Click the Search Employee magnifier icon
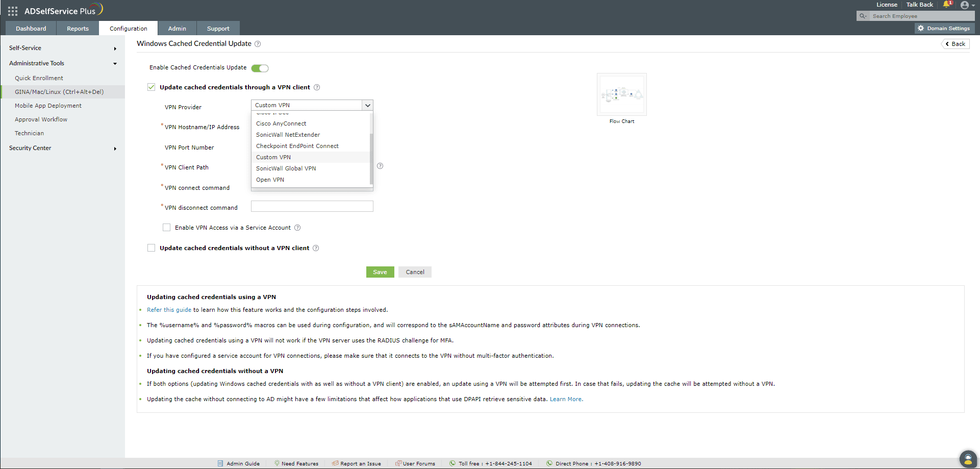Image resolution: width=980 pixels, height=469 pixels. 863,16
